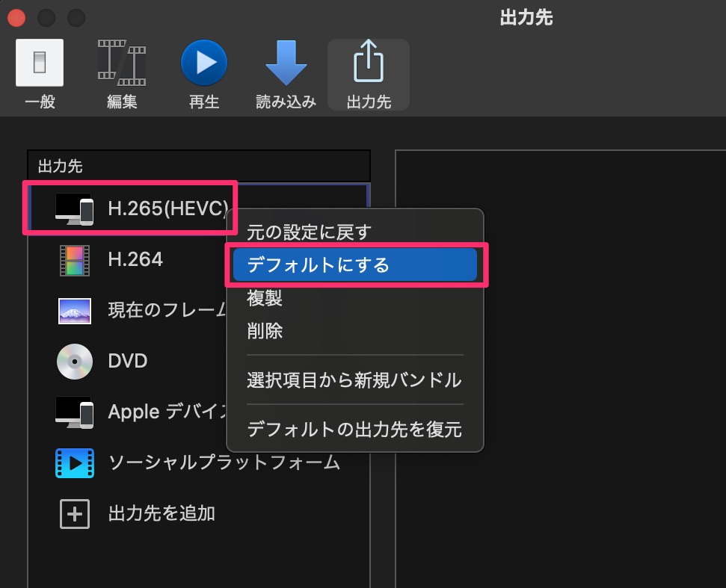Select the DVD destination label
This screenshot has width=726, height=588.
pos(128,361)
